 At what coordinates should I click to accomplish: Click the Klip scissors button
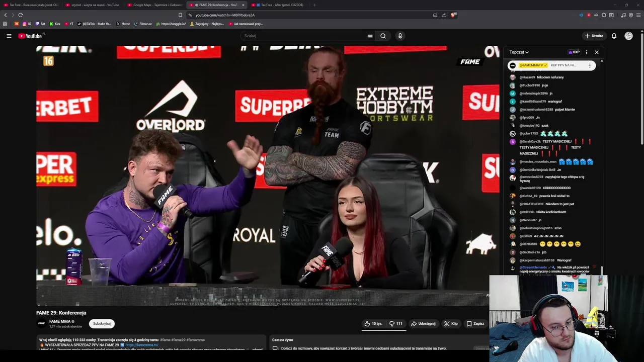[451, 324]
